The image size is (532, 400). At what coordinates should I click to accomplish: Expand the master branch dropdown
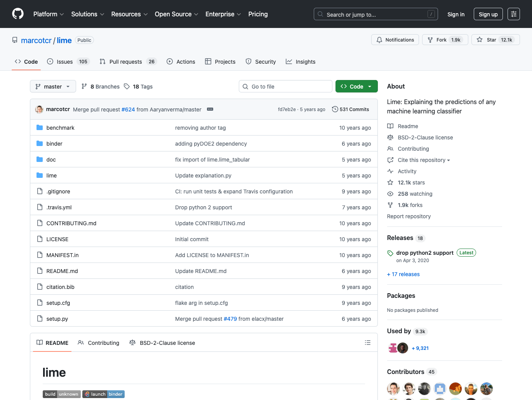(x=53, y=87)
